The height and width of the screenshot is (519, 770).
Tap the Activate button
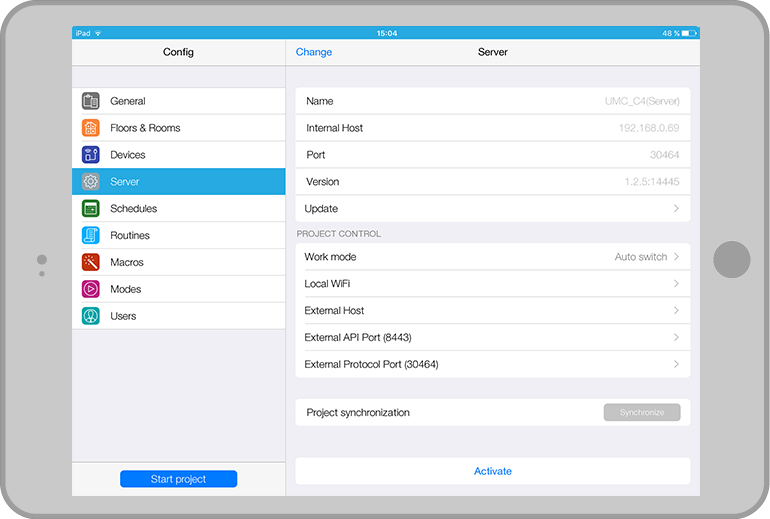click(x=492, y=471)
